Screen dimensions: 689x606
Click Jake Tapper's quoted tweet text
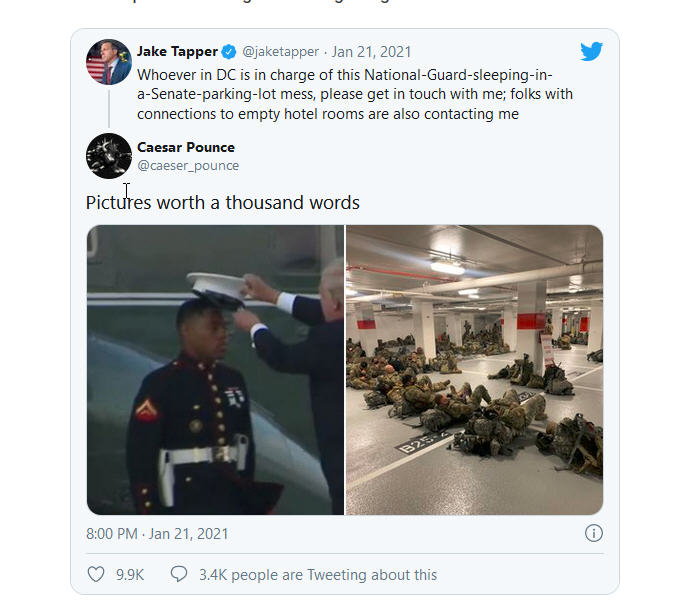tap(355, 94)
